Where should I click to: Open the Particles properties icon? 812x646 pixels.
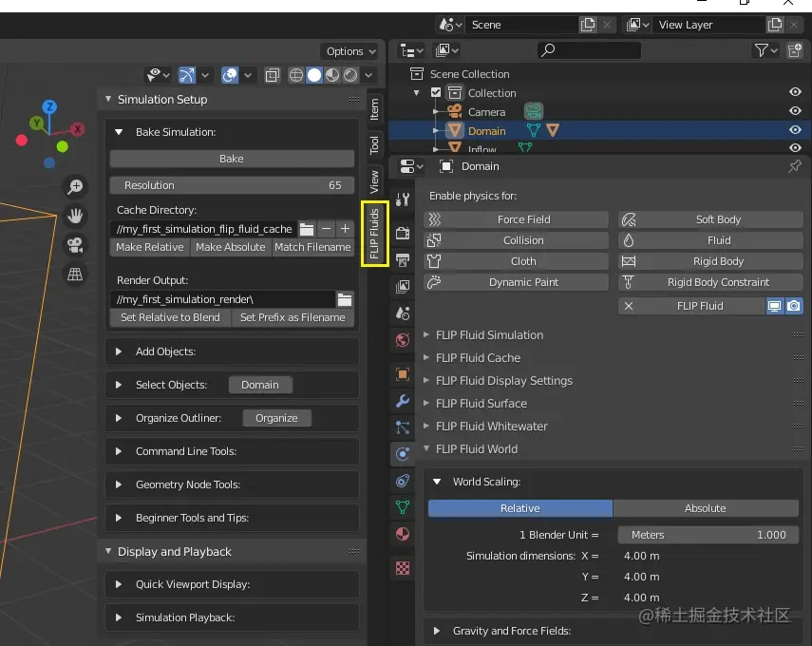[403, 427]
